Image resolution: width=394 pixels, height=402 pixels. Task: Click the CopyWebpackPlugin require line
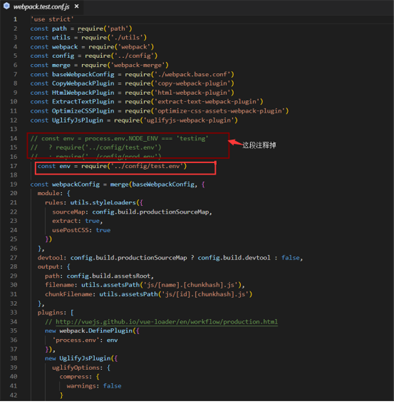[132, 83]
